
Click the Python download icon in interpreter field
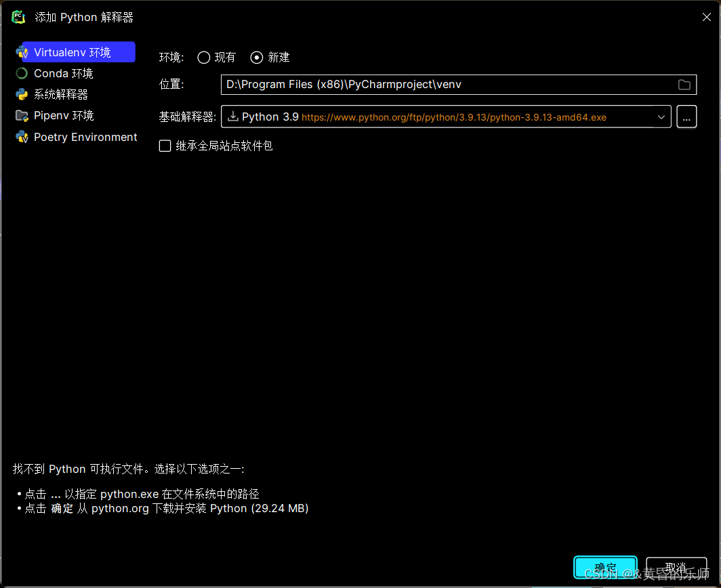[234, 117]
